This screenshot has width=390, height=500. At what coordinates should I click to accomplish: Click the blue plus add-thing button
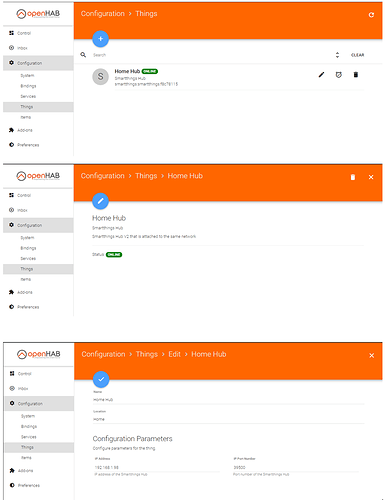click(100, 39)
